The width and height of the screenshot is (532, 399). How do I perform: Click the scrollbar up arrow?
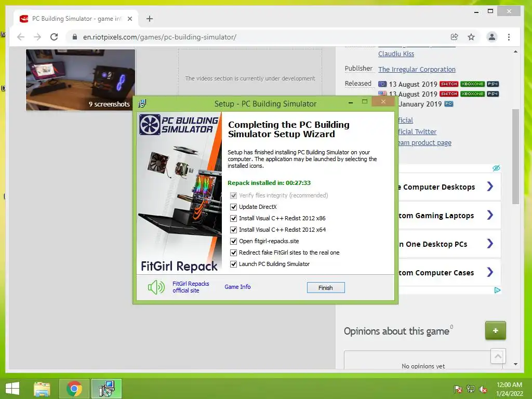(515, 51)
